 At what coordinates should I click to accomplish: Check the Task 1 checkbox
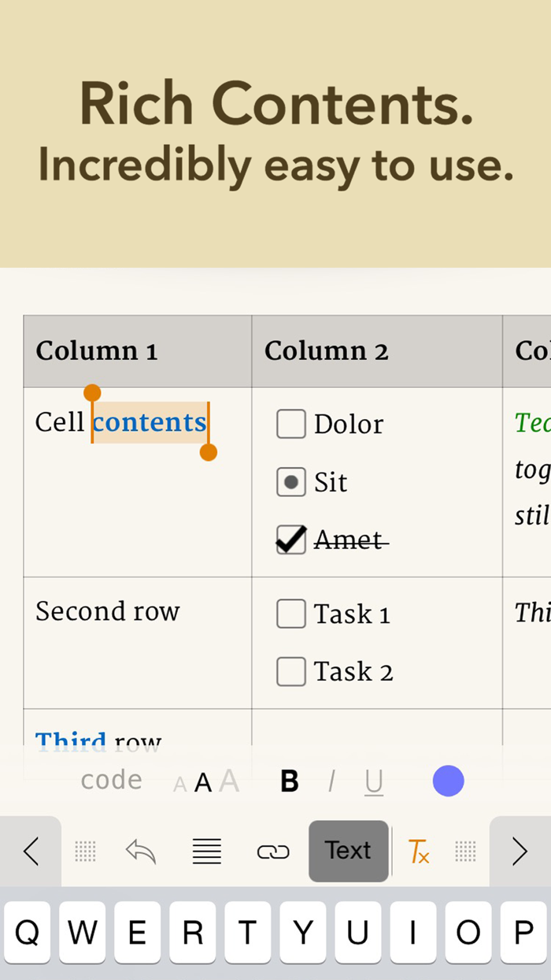290,614
